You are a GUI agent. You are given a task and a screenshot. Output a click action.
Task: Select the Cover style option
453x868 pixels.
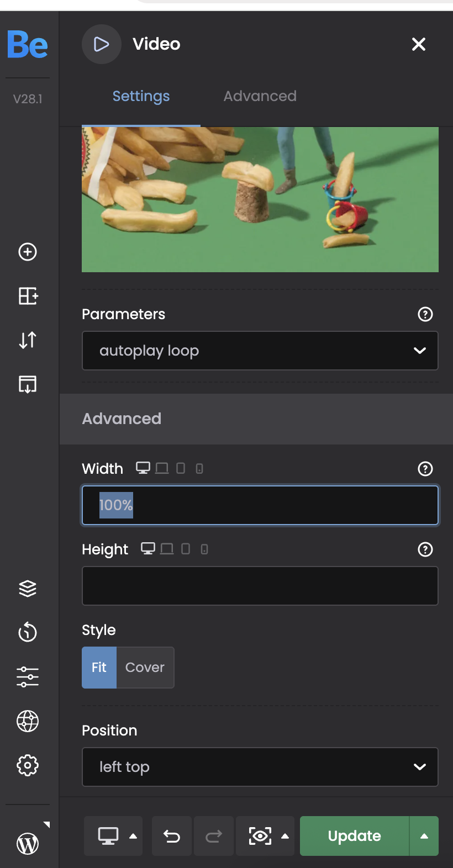[x=145, y=668]
